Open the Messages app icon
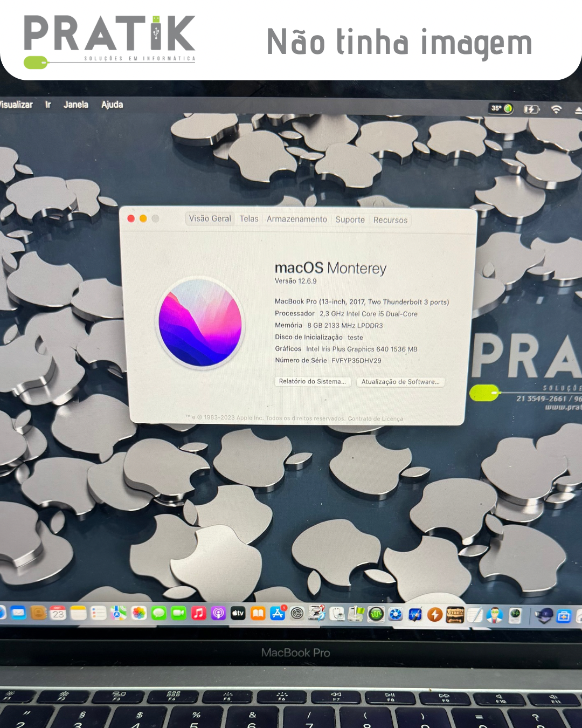 click(159, 613)
